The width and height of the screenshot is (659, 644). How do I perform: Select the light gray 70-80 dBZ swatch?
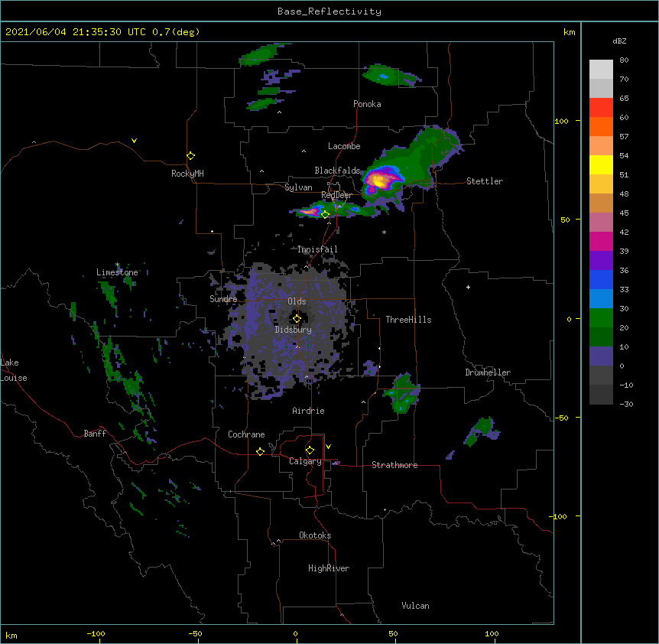601,70
